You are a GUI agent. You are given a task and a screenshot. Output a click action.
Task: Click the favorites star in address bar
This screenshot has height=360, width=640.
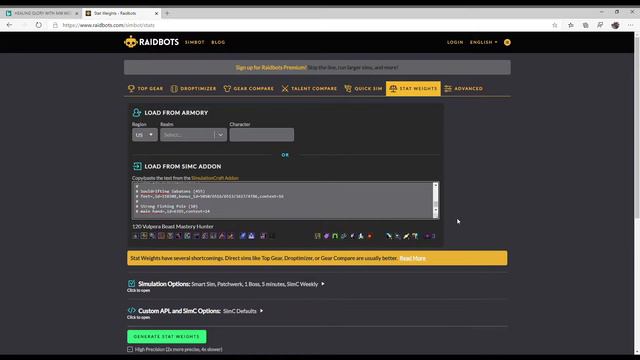pos(555,25)
